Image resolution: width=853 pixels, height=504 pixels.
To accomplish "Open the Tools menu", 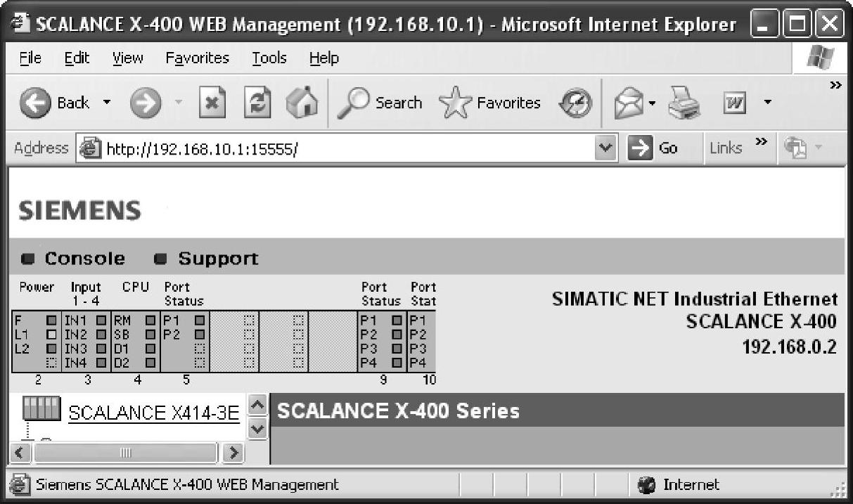I will pyautogui.click(x=270, y=58).
